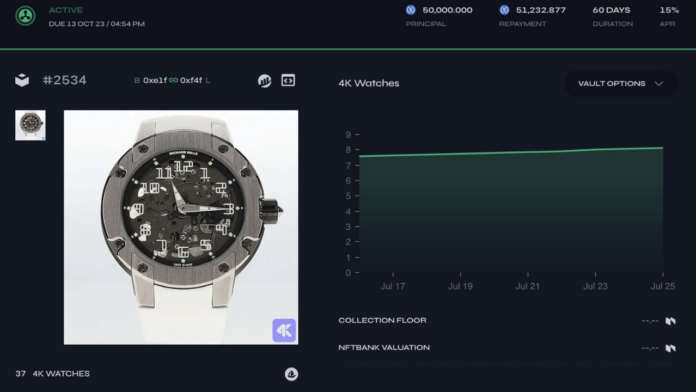The height and width of the screenshot is (392, 696).
Task: Click the embed code icon
Action: (288, 80)
